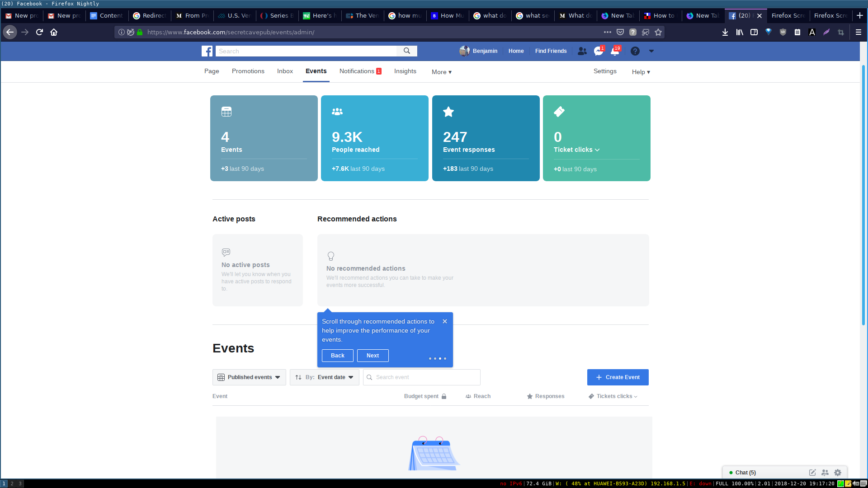Close the recommended actions tooltip
Viewport: 868px width, 488px height.
[445, 321]
